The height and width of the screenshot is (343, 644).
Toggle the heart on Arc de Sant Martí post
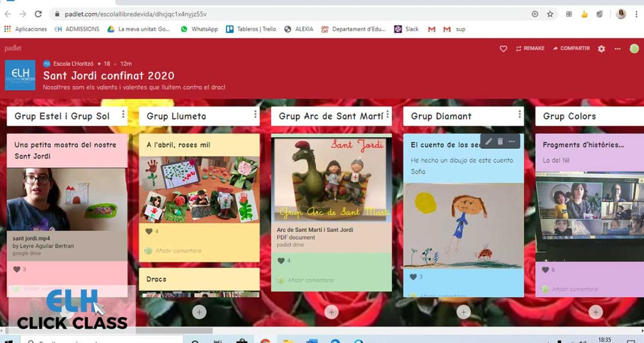coord(281,261)
